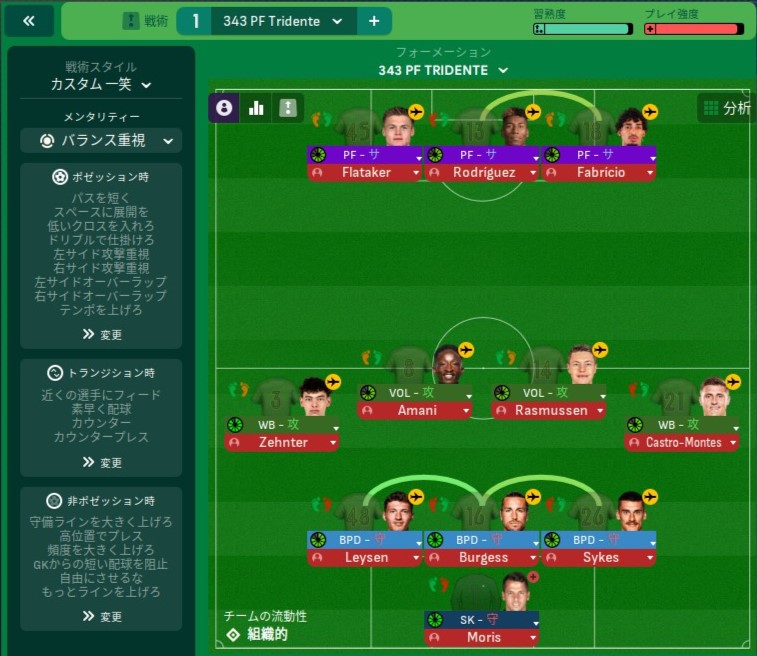Expand the 343 PF TRIDENTE formation dropdown
Screen dimensions: 757x656
(443, 70)
